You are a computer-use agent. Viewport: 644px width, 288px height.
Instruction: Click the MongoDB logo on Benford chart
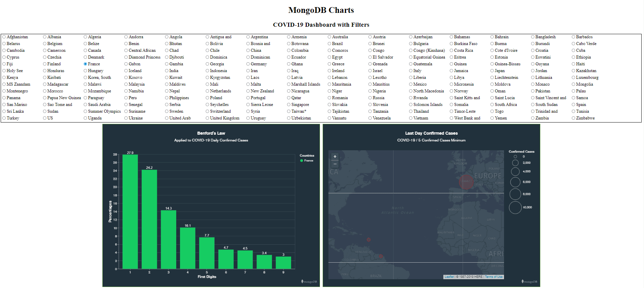309,282
